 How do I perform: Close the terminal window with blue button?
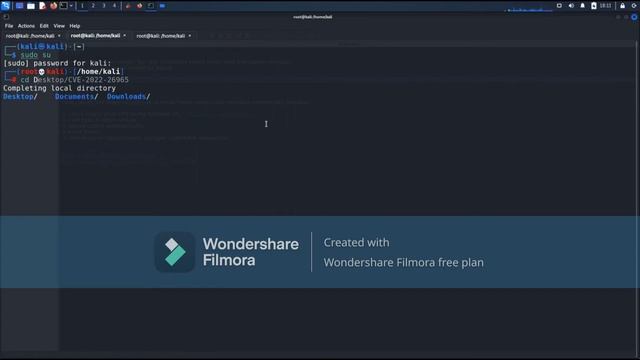(634, 17)
